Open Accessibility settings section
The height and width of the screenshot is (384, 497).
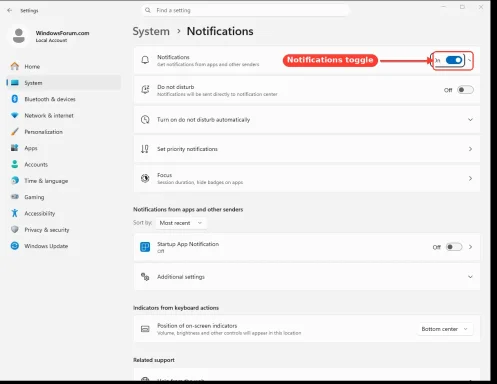(63, 213)
